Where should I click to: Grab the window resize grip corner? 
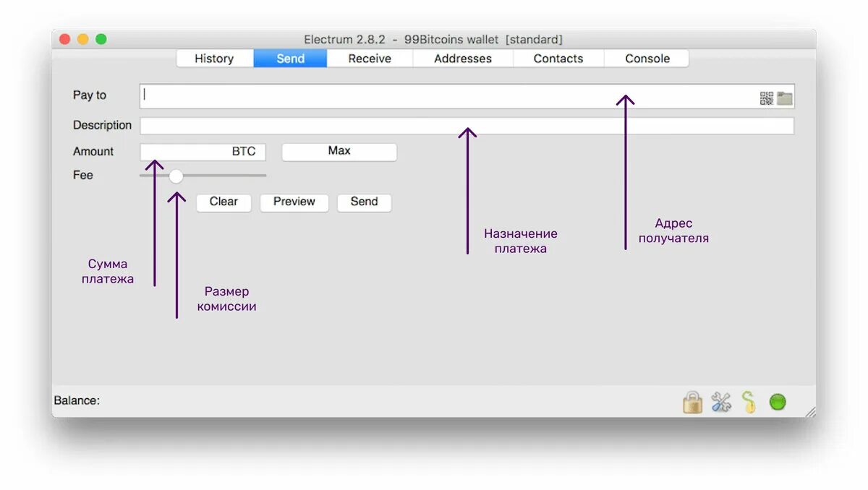pos(810,411)
